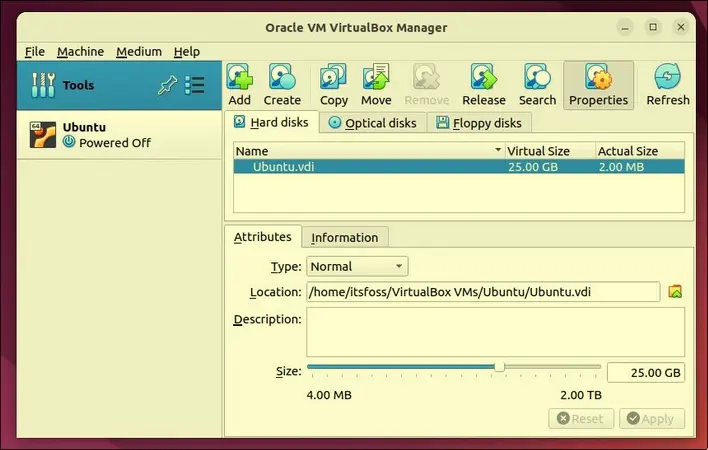Open the Medium menu

click(x=138, y=51)
